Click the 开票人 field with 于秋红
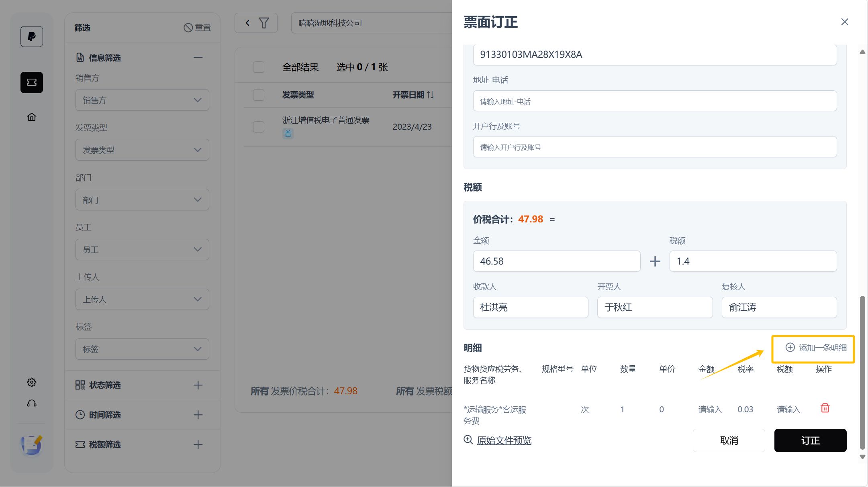Screen dimensions: 868x487 [x=655, y=307]
